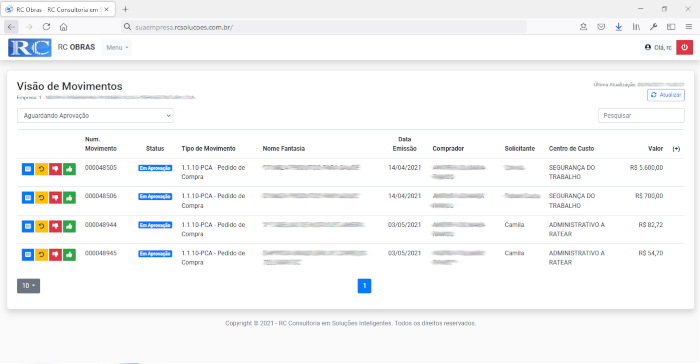Click the red power logout button
This screenshot has width=700, height=364.
coord(684,47)
